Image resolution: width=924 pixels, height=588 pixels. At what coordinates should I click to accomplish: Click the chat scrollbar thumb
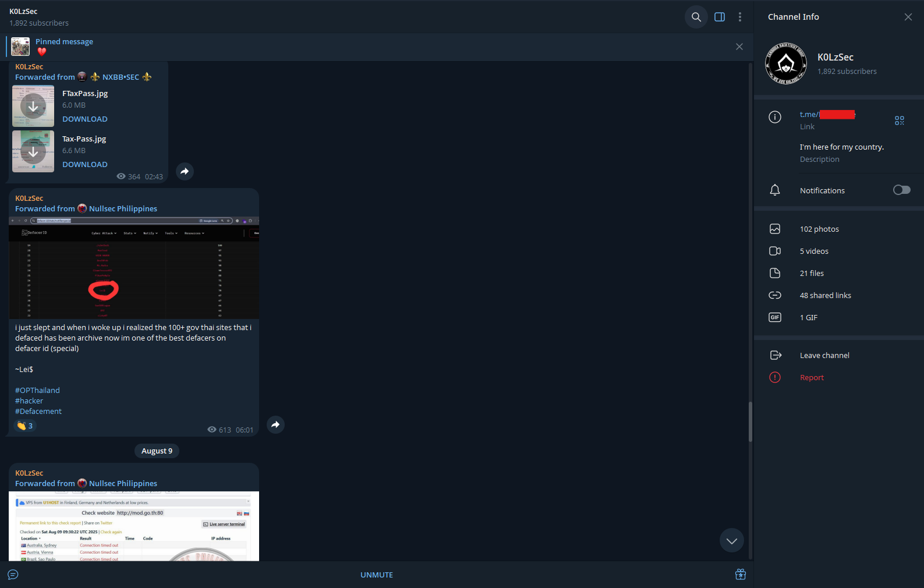pos(750,421)
